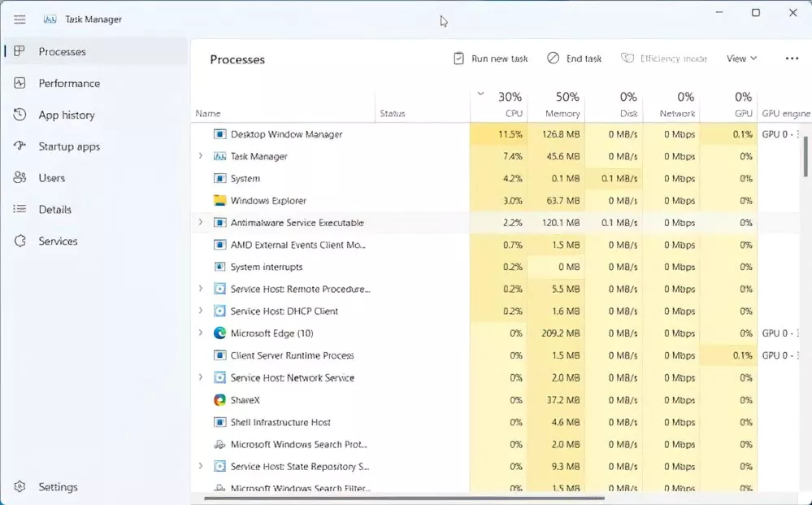Open the three-dot more options menu
This screenshot has height=505, width=812.
click(792, 59)
